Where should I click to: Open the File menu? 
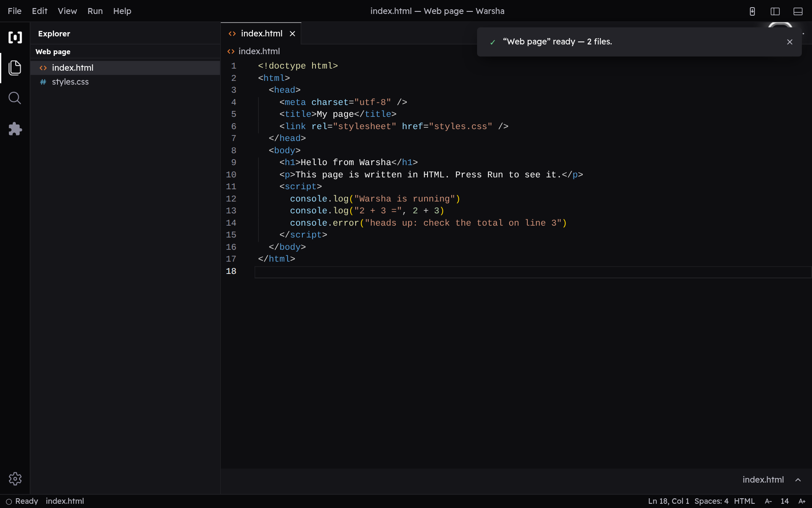point(15,11)
